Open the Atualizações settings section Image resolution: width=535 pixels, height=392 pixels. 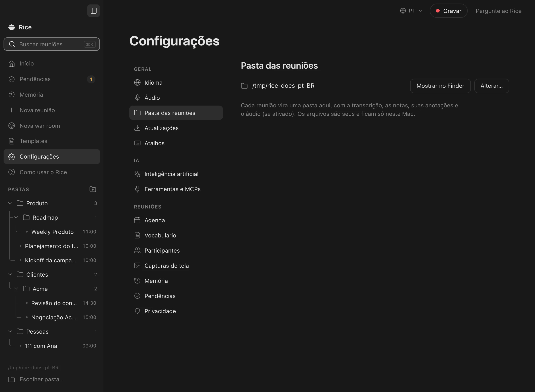(176, 128)
